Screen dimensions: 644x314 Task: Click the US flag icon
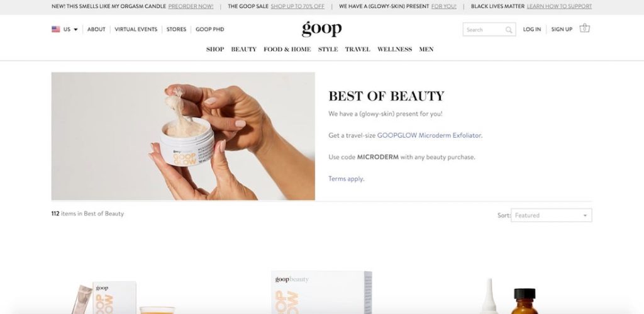click(56, 29)
